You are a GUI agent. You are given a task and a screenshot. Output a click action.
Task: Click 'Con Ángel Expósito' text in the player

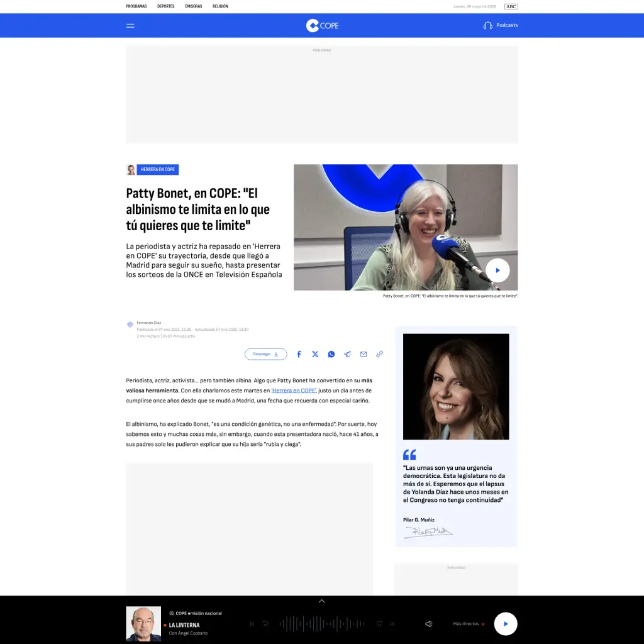188,633
